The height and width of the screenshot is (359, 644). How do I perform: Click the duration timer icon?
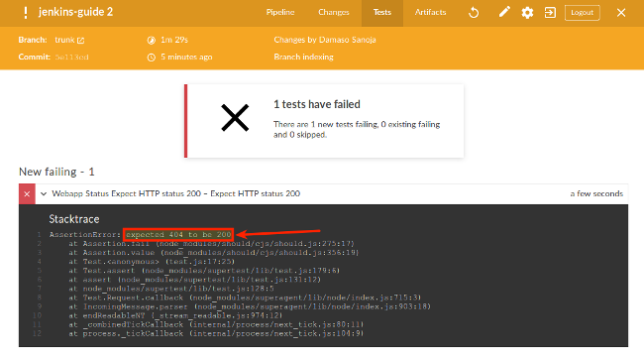pos(152,41)
